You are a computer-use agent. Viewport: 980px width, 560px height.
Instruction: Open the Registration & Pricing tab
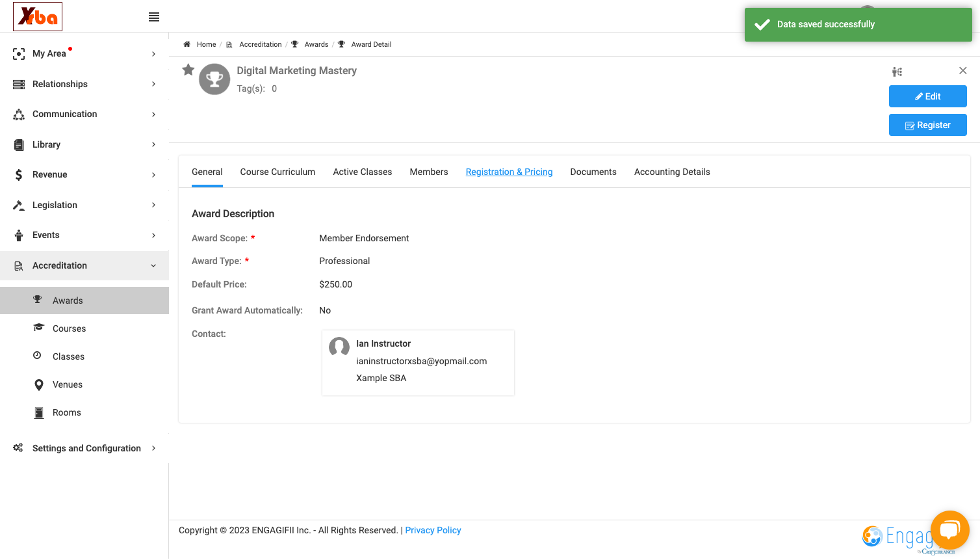tap(509, 172)
